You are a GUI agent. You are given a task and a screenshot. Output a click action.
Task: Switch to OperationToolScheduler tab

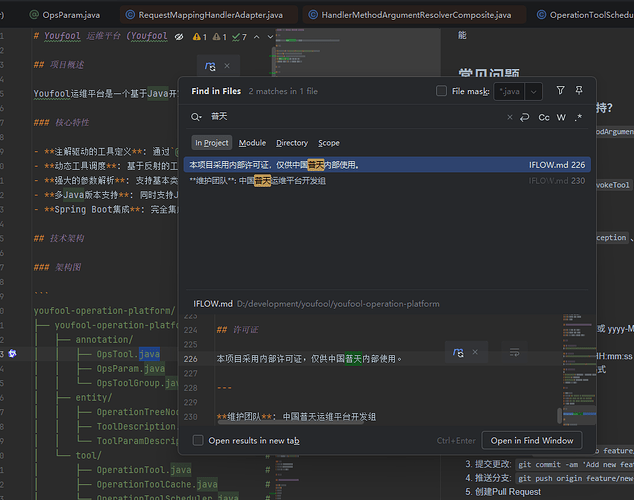click(x=584, y=15)
